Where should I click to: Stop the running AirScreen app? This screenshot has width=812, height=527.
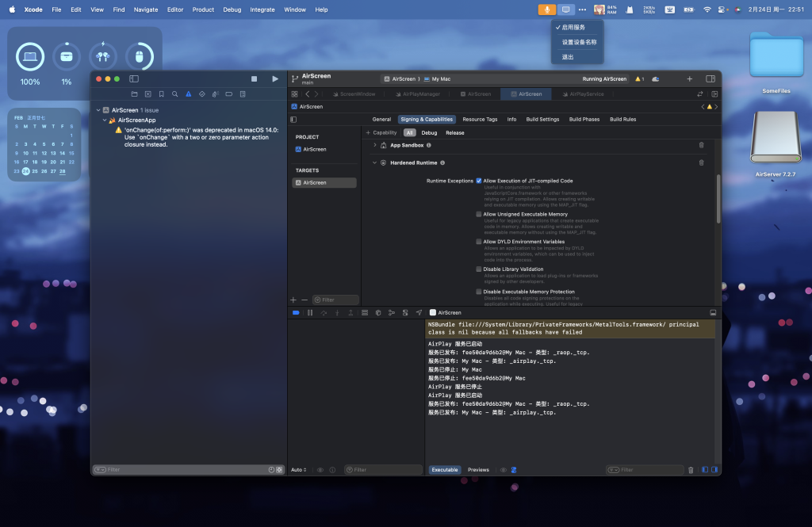point(254,79)
